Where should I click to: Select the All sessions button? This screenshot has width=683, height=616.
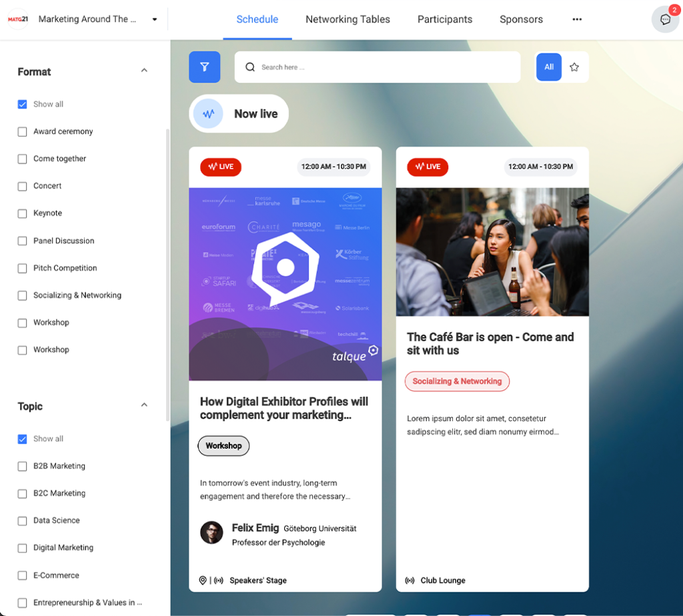[x=549, y=67]
